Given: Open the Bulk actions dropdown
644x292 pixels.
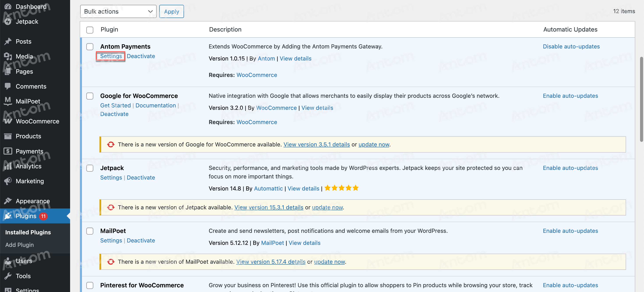Looking at the screenshot, I should point(118,12).
